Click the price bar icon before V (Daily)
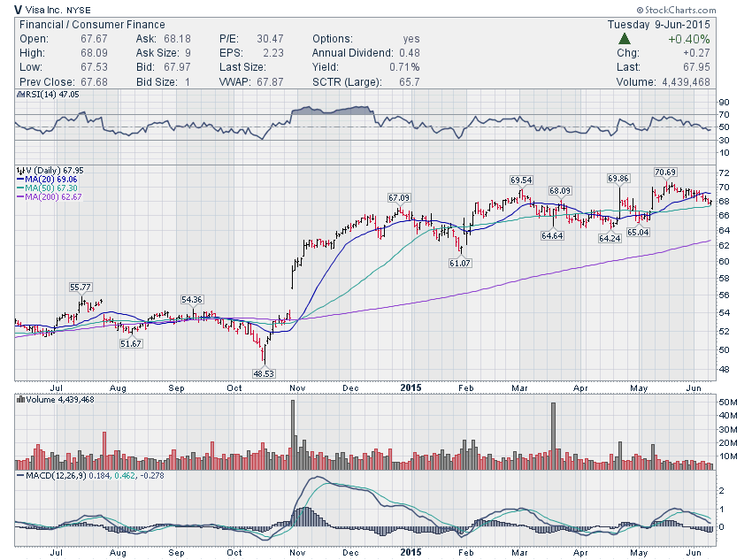This screenshot has height=560, width=752. coord(20,170)
